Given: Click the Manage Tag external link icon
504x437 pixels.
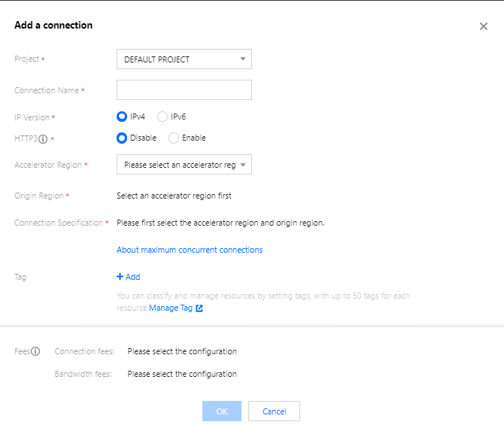Looking at the screenshot, I should click(x=199, y=308).
